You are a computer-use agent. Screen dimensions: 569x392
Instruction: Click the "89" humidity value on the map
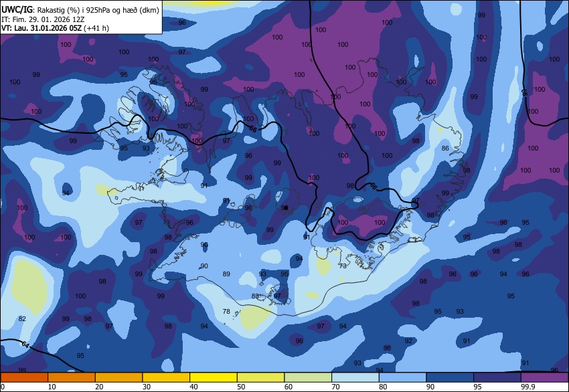(226, 274)
